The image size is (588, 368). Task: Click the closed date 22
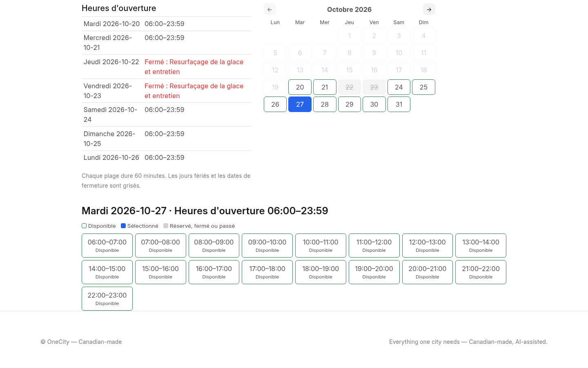pyautogui.click(x=350, y=87)
